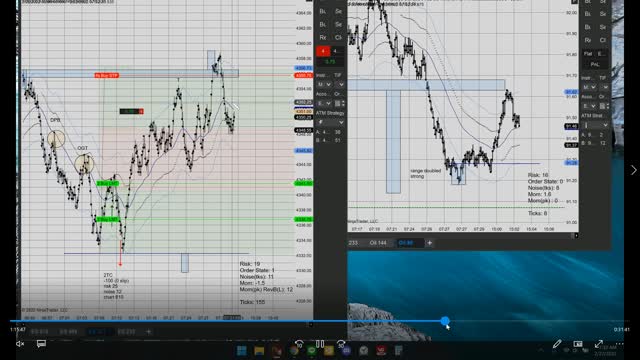This screenshot has height=360, width=640.
Task: Click the remaining time 0:31:41 label
Action: [621, 329]
